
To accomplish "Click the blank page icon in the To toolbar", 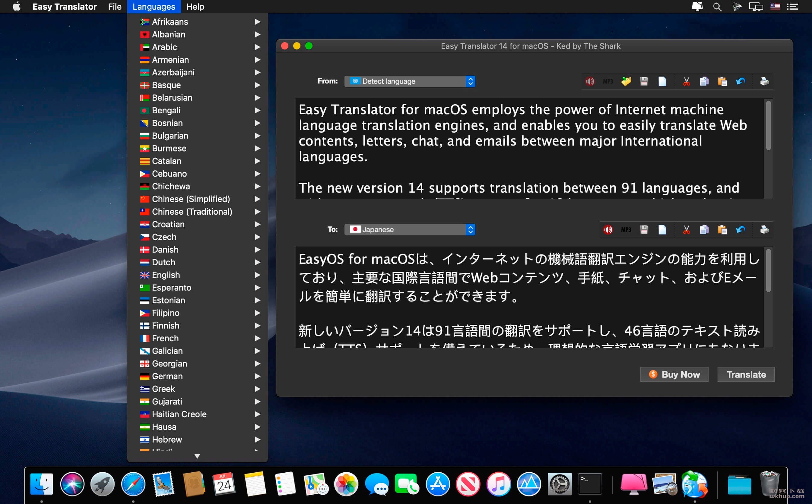I will [x=662, y=229].
